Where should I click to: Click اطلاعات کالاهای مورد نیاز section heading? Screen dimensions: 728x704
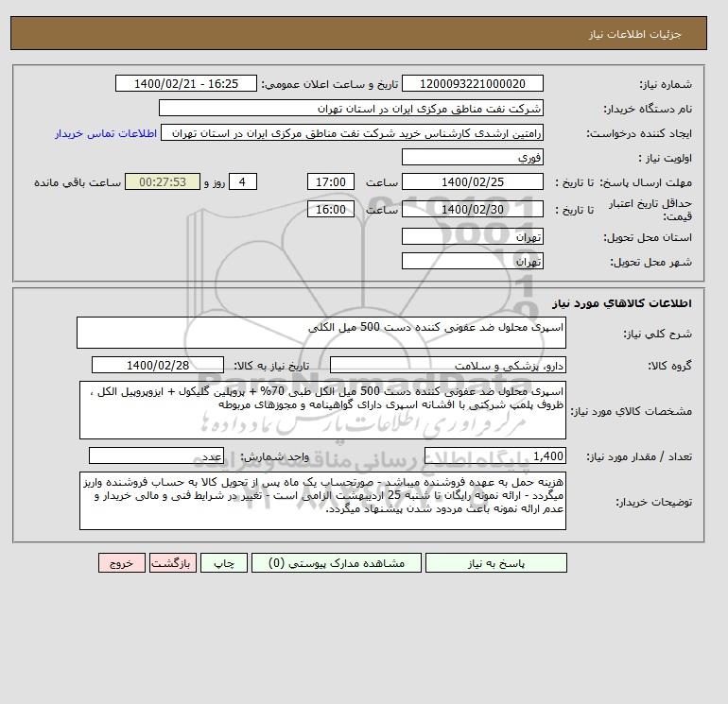[x=622, y=303]
